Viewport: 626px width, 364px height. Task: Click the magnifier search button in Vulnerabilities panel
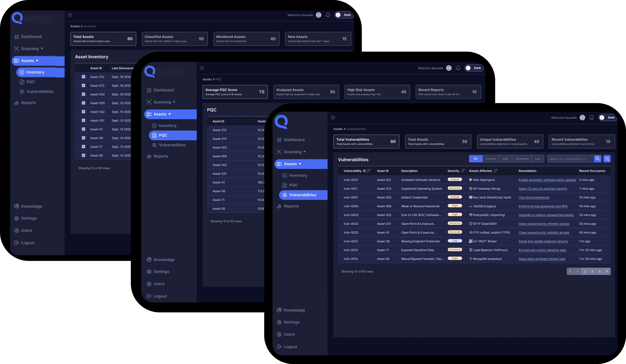pyautogui.click(x=597, y=159)
